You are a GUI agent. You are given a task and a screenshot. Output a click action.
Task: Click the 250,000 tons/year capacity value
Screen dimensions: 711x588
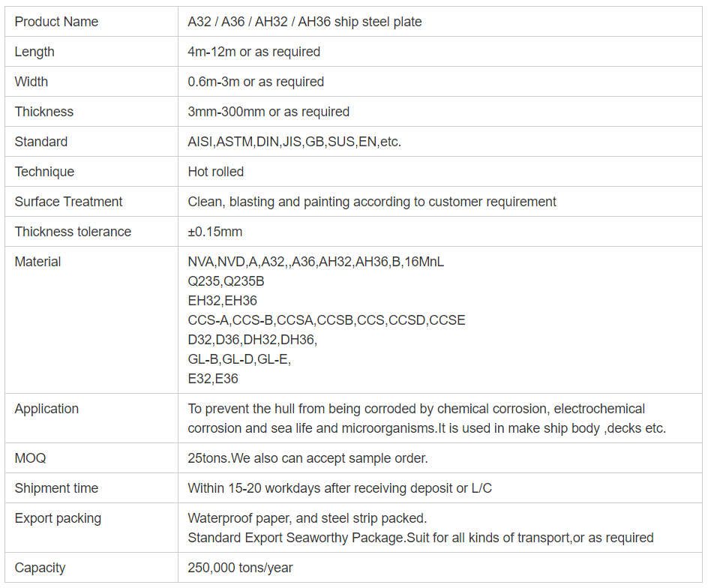coord(240,568)
